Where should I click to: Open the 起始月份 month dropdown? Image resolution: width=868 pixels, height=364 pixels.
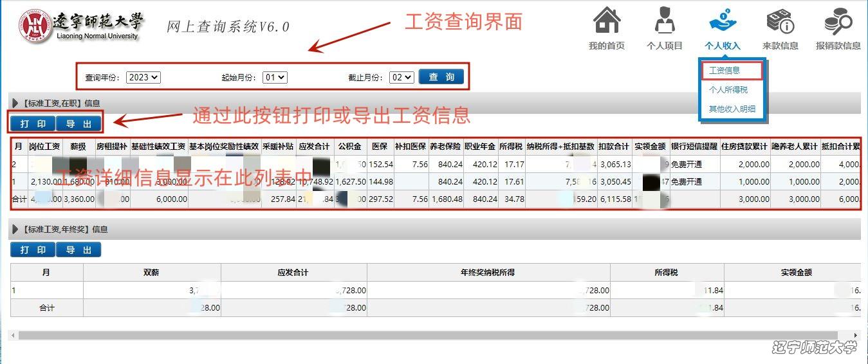(275, 77)
